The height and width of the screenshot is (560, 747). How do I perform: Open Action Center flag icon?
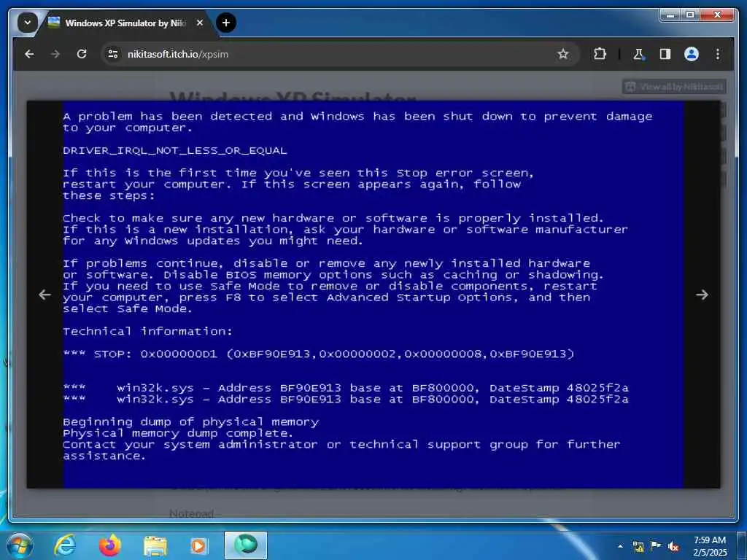tap(656, 546)
